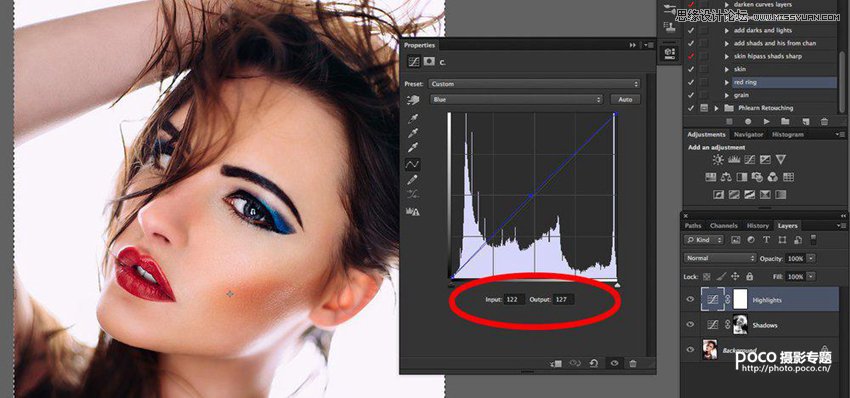Switch to the History tab
This screenshot has height=398, width=850.
pyautogui.click(x=757, y=226)
